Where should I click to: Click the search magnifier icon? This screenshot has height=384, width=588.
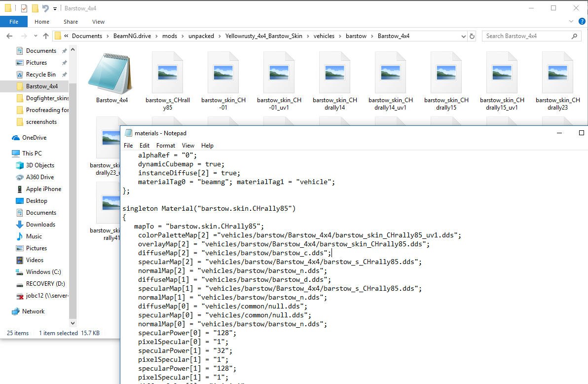(574, 36)
